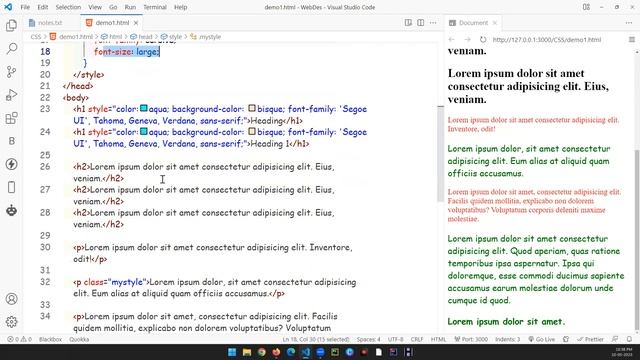Click the Blackbox status bar item
Image resolution: width=640 pixels, height=360 pixels.
50,339
